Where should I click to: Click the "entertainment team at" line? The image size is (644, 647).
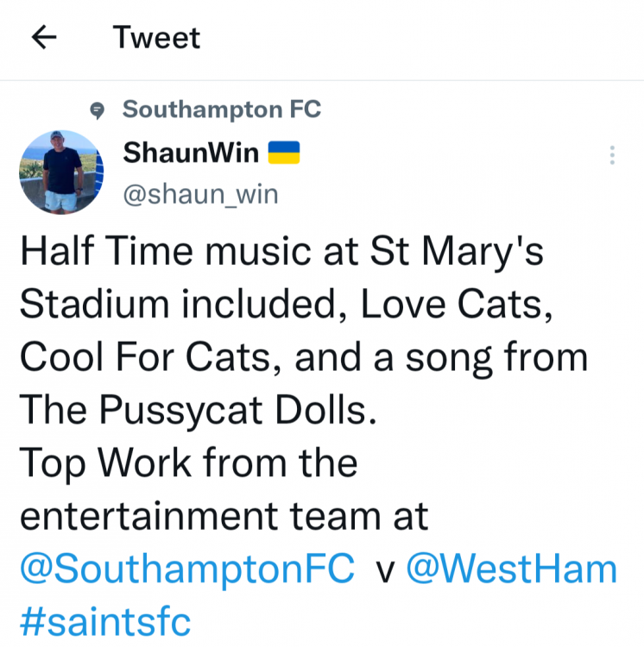click(x=224, y=517)
